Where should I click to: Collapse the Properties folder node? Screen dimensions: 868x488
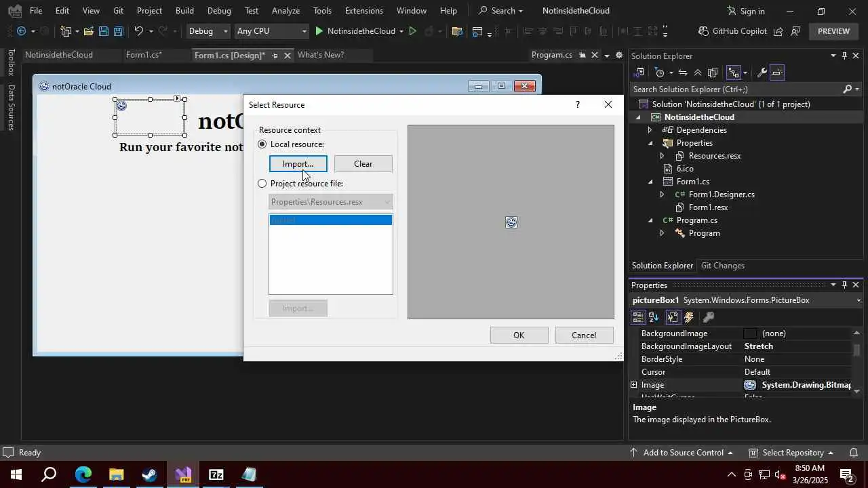tap(650, 143)
